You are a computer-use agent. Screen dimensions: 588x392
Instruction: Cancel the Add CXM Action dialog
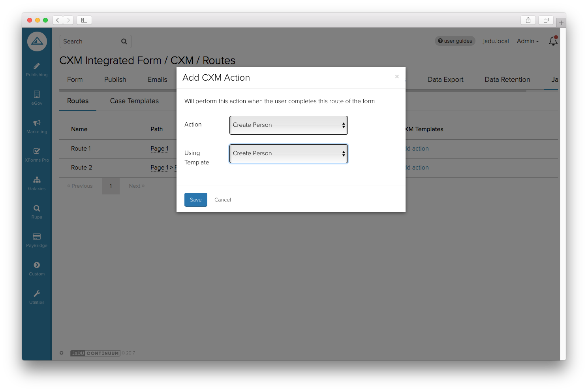point(222,200)
